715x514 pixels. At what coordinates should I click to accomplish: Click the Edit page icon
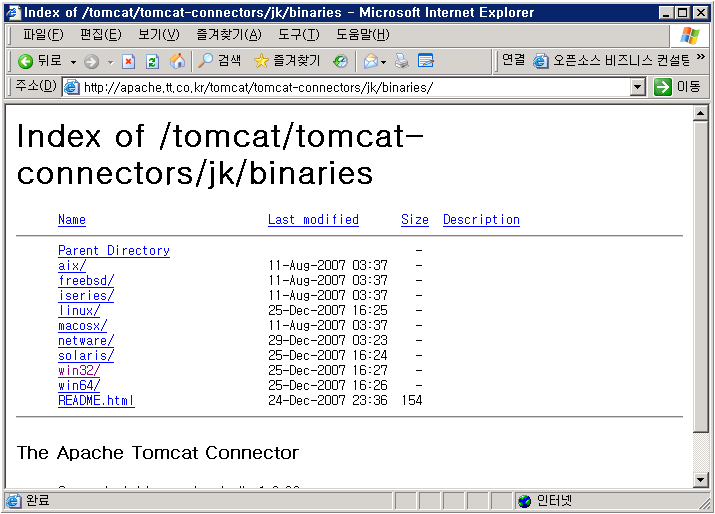[x=425, y=61]
